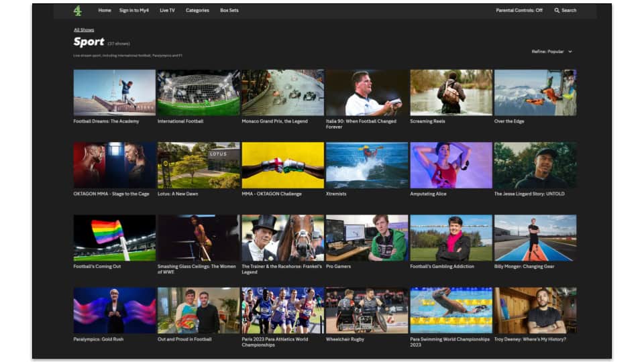Open the Categories menu
This screenshot has height=362, width=644.
click(x=197, y=10)
